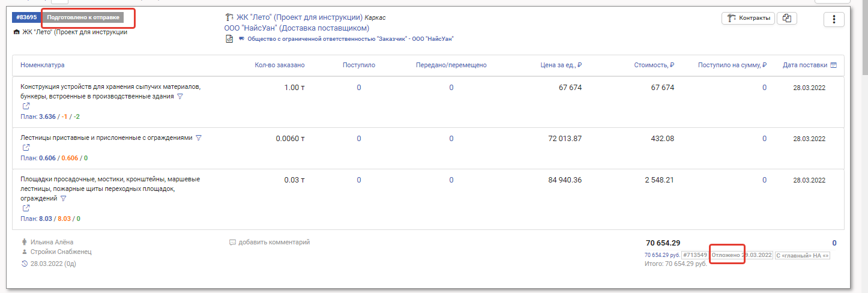Image resolution: width=868 pixels, height=293 pixels.
Task: Click the Подготовлено к отправке status badge
Action: click(83, 17)
